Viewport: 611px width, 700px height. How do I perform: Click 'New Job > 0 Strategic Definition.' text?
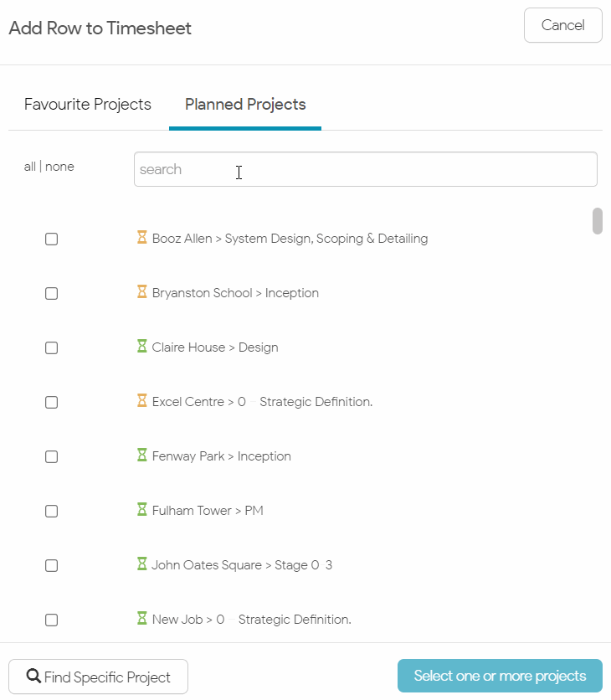click(252, 619)
